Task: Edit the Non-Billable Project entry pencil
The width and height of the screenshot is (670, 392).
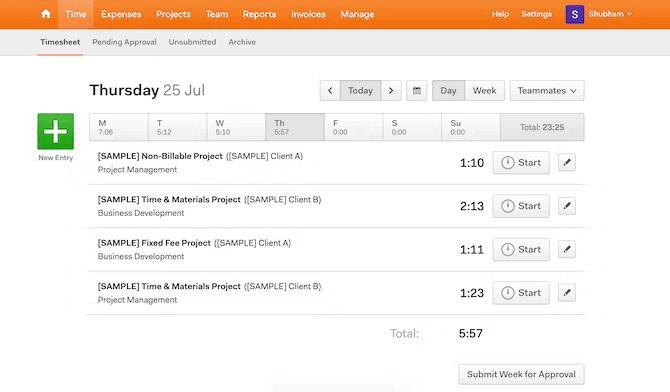Action: [x=567, y=162]
